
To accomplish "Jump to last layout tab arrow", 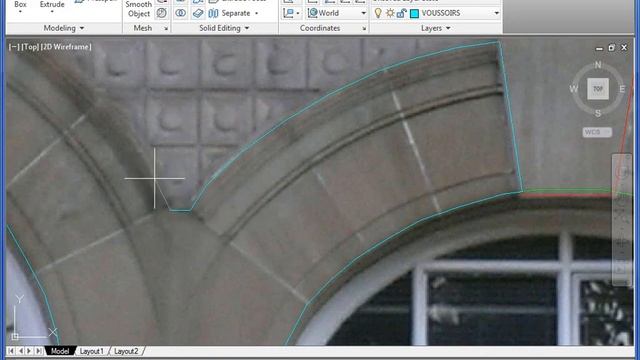I will pyautogui.click(x=39, y=351).
